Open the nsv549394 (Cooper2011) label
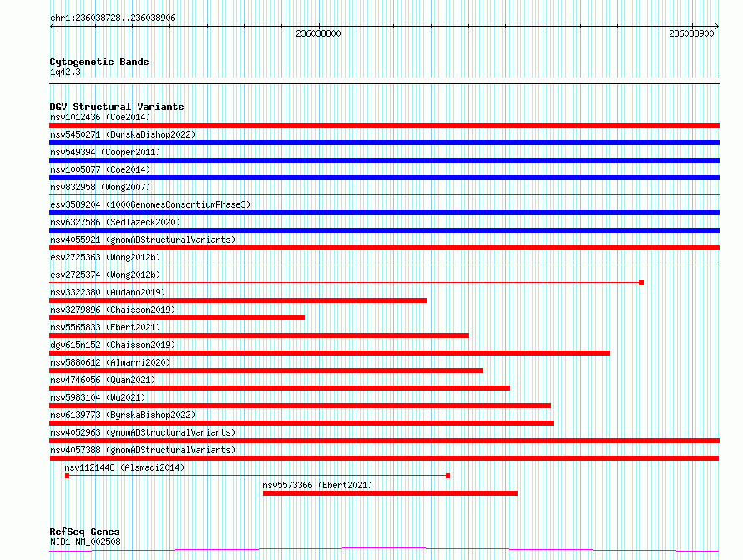The height and width of the screenshot is (560, 743). (x=105, y=152)
